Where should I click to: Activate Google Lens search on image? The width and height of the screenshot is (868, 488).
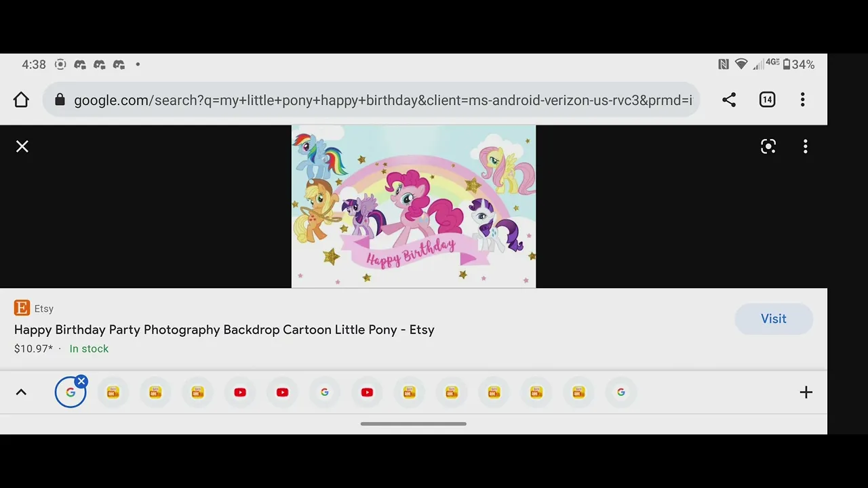768,146
